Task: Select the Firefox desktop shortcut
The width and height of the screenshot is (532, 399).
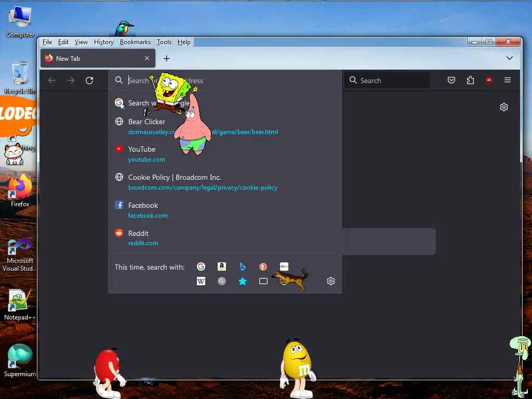Action: click(20, 191)
